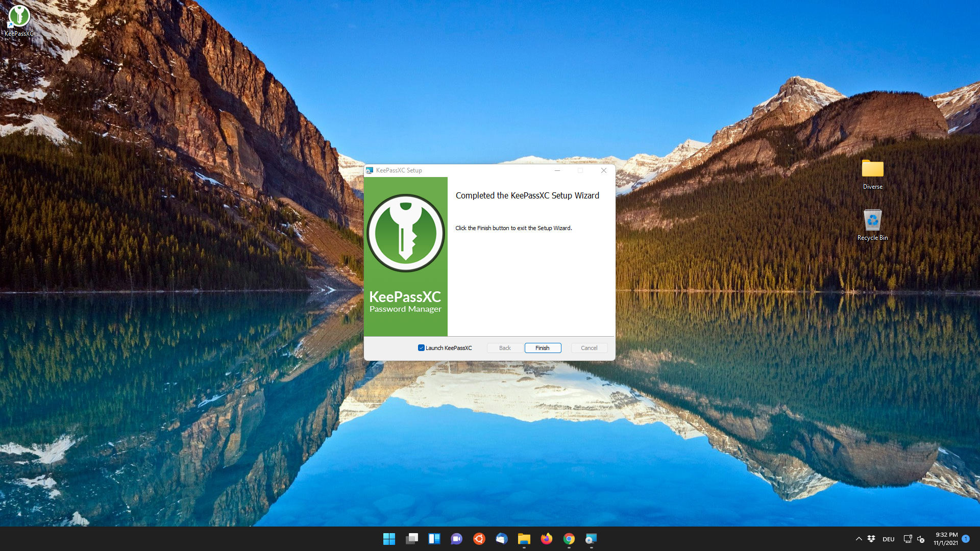980x551 pixels.
Task: Open Google Chrome from the taskbar
Action: click(569, 539)
